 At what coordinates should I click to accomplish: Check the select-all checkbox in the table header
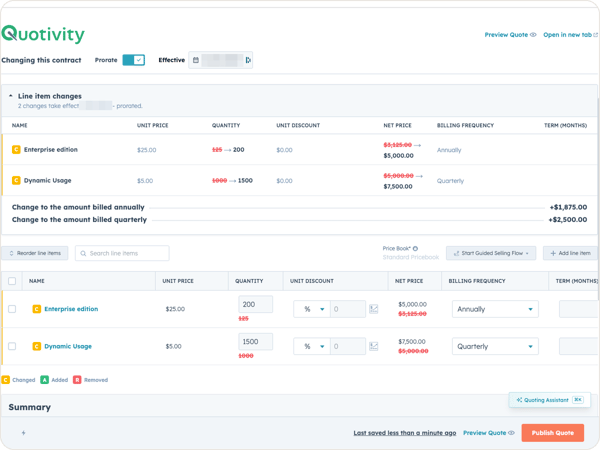[x=12, y=281]
